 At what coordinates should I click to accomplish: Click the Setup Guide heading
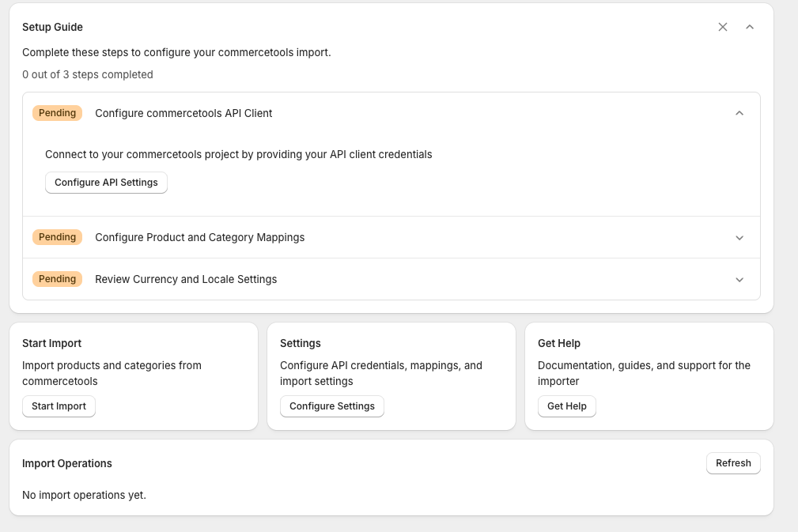52,27
